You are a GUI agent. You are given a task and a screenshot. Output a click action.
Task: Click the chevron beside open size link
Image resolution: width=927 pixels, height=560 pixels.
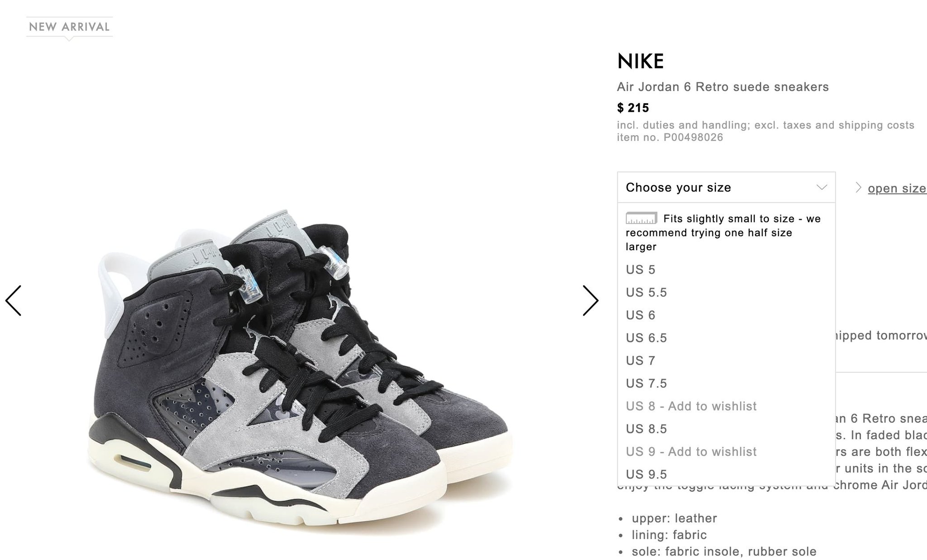click(x=858, y=187)
